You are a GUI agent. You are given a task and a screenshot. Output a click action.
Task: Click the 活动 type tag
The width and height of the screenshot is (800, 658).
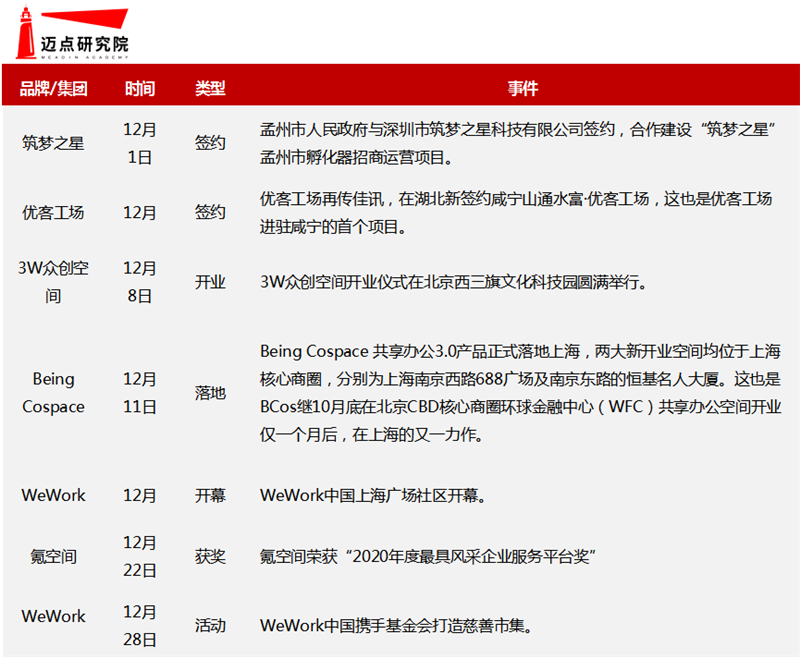tap(209, 622)
